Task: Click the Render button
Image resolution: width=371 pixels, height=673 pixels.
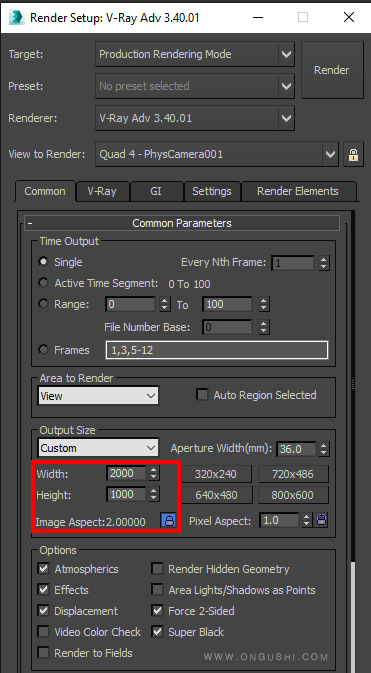Action: (331, 70)
